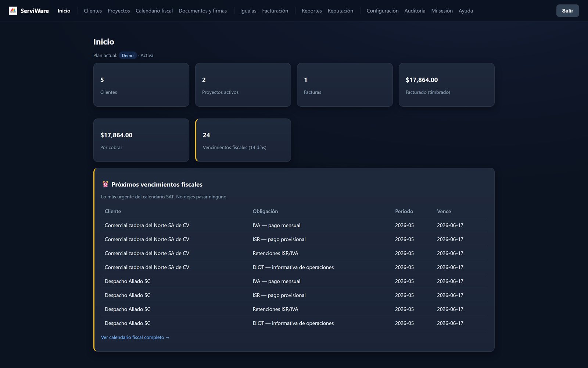This screenshot has height=368, width=588.
Task: Click the Activa status text
Action: [x=147, y=56]
